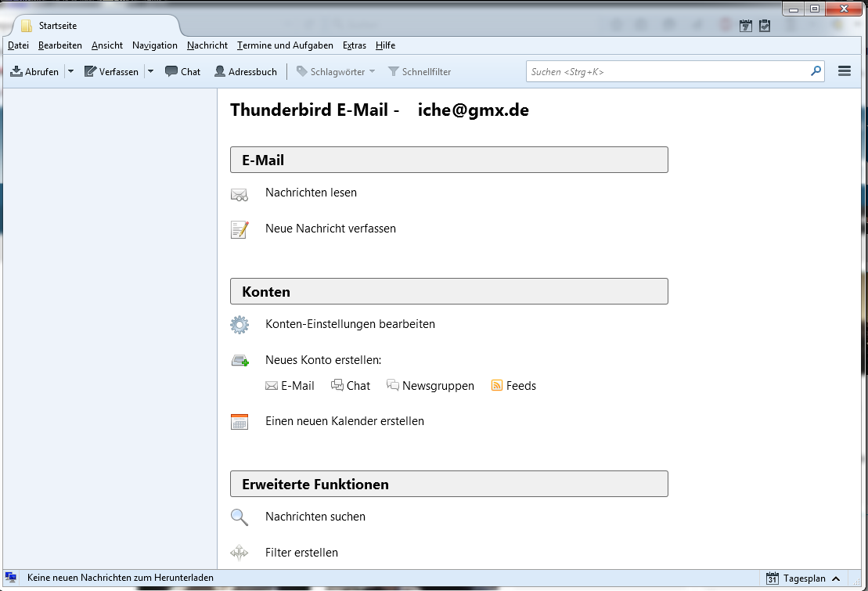868x591 pixels.
Task: Open the Abrufen dropdown arrow
Action: pyautogui.click(x=71, y=71)
